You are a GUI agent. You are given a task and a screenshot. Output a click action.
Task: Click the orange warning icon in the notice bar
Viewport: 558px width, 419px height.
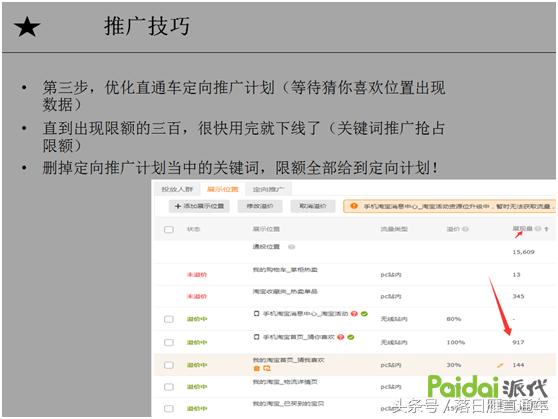click(x=354, y=206)
